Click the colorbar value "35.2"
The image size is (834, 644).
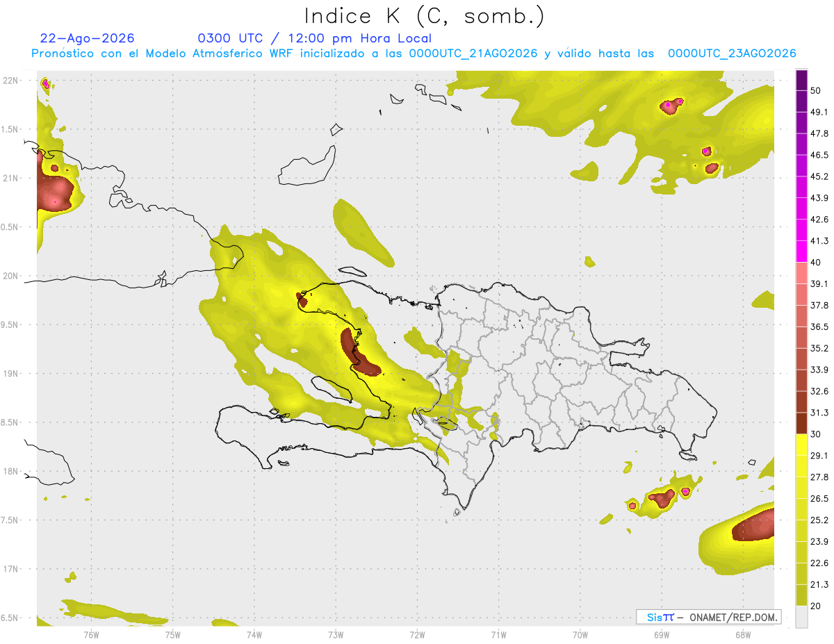tap(819, 348)
